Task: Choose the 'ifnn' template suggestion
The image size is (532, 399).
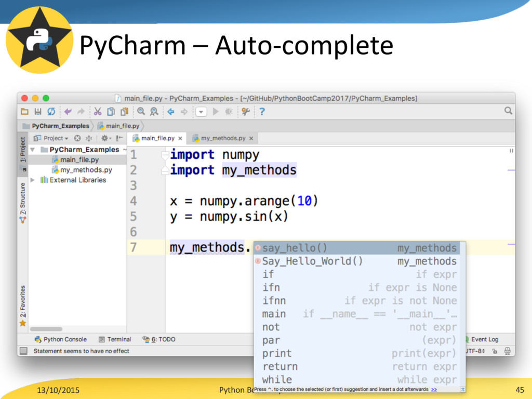Action: tap(356, 301)
